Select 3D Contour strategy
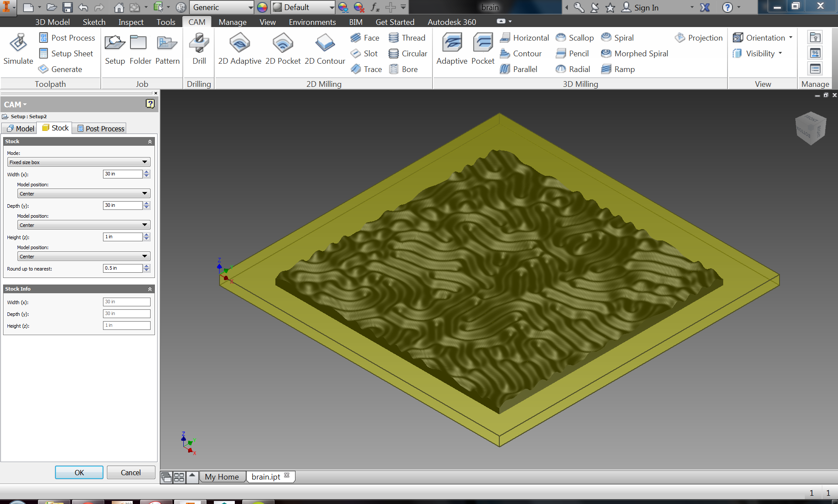Screen dimensions: 838x504 (x=520, y=54)
